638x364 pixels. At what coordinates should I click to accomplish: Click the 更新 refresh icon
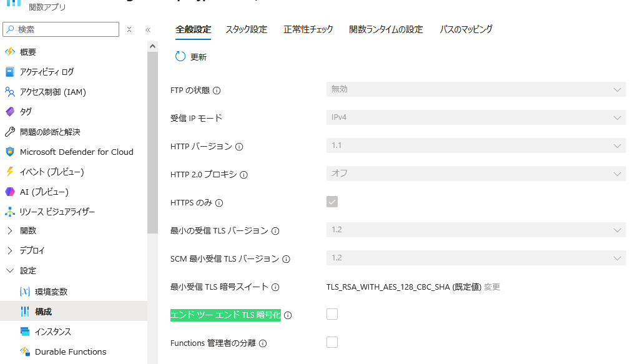180,57
